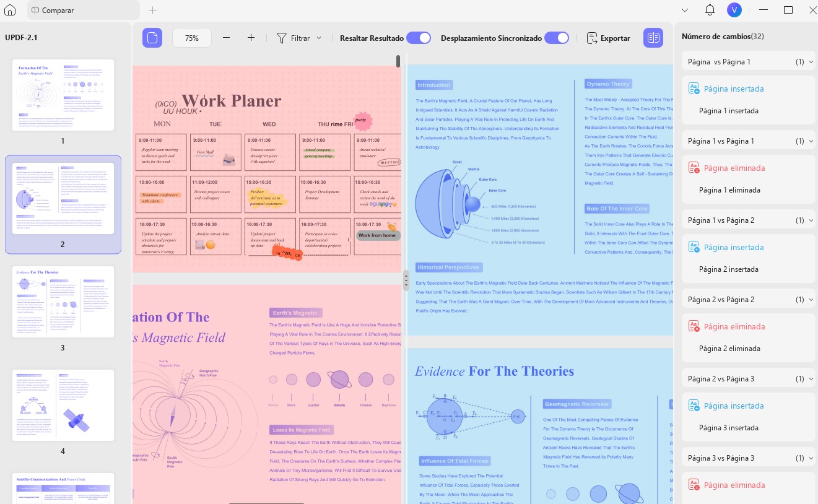Go to the UPDF home screen

(10, 10)
